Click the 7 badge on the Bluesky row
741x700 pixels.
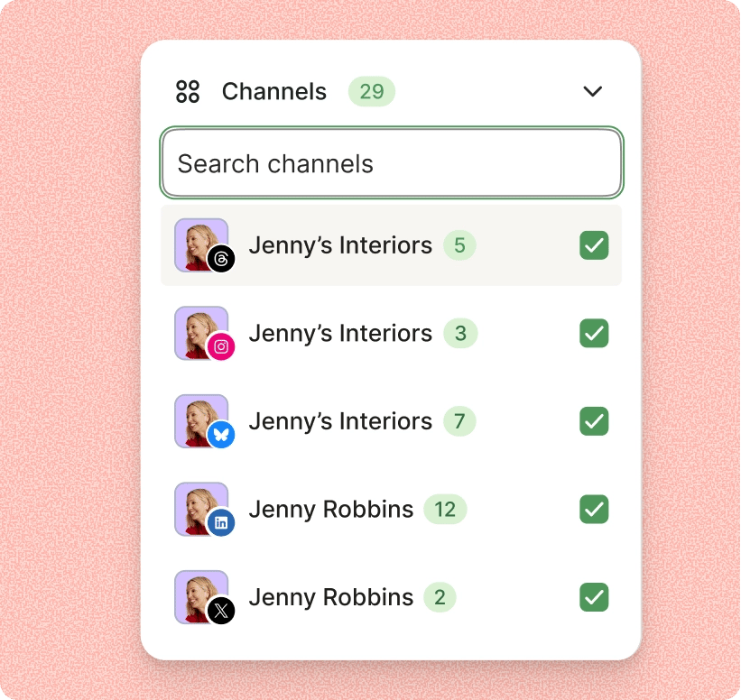pyautogui.click(x=459, y=421)
